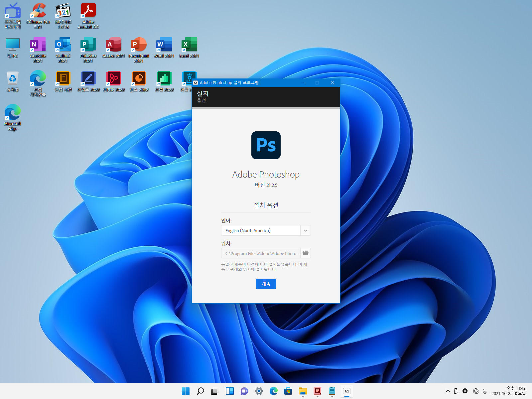
Task: Open the Excel 2021 desktop shortcut
Action: coord(190,48)
